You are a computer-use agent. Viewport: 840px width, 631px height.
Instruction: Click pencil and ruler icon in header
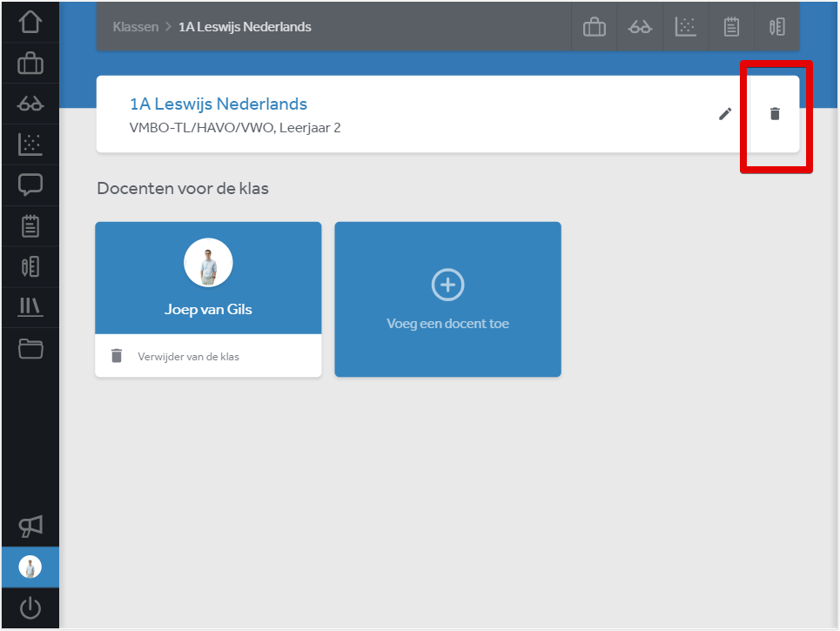(776, 27)
